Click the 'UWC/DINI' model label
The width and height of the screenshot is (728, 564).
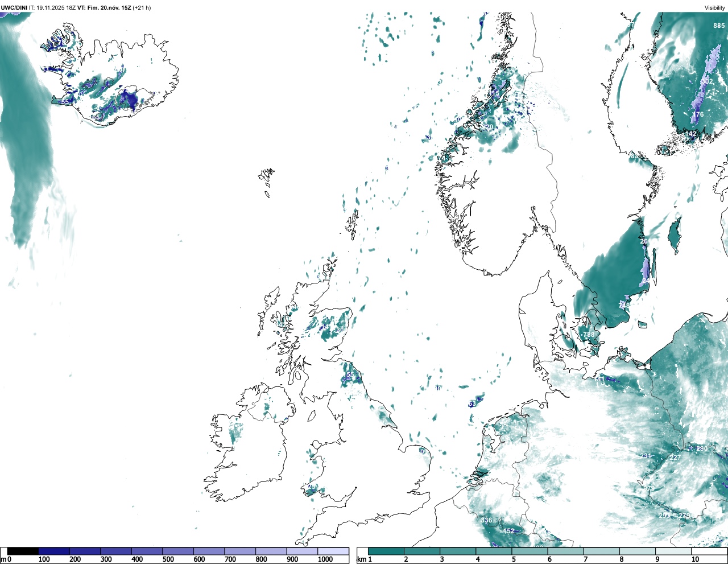(14, 8)
